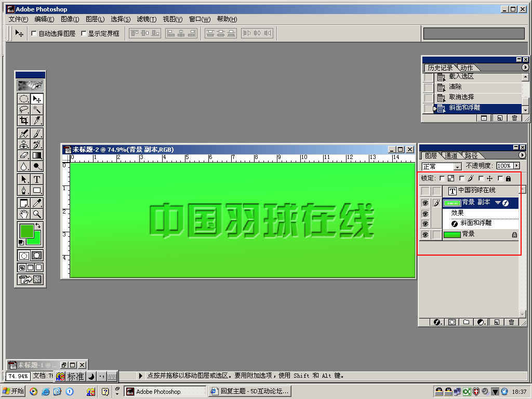Toggle visibility of 斜面和浮雕 effect
This screenshot has width=532, height=399.
pyautogui.click(x=425, y=224)
